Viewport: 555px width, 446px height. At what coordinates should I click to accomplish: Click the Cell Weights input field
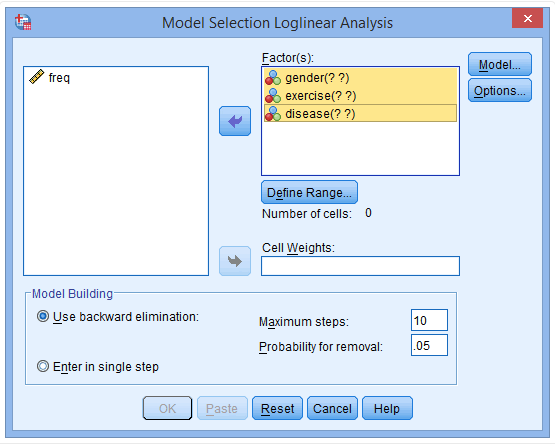(360, 266)
